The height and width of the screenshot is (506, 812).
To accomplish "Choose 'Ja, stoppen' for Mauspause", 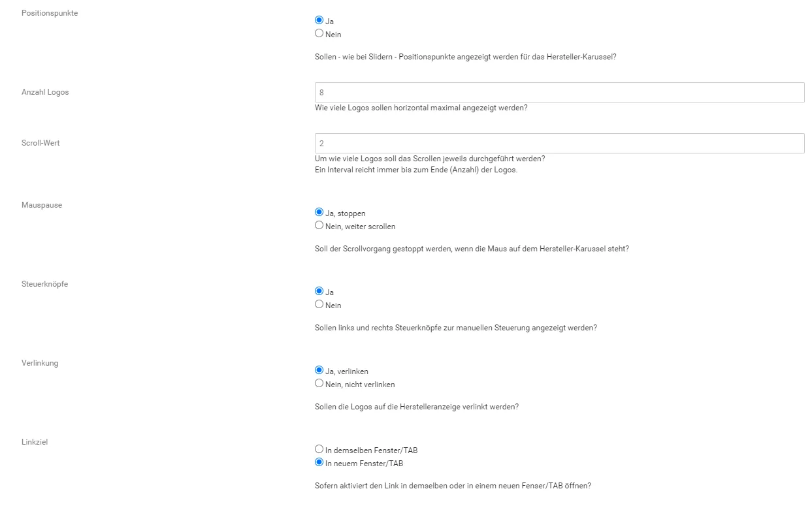I will (x=319, y=212).
